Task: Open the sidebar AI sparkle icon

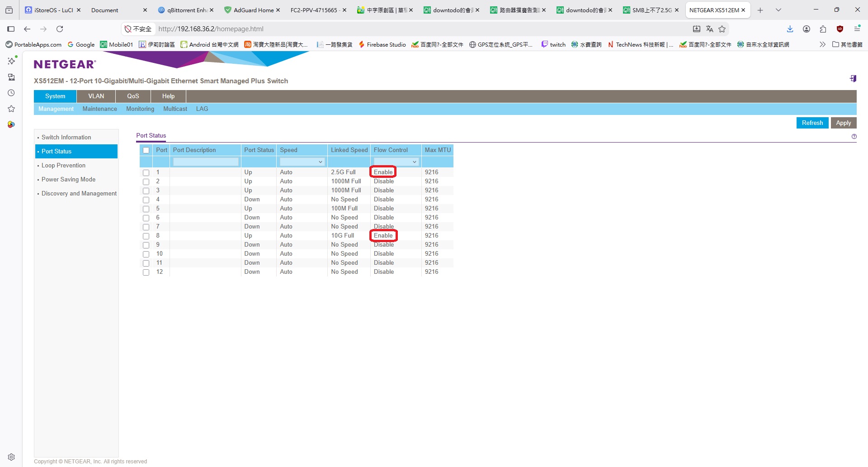Action: pos(11,61)
